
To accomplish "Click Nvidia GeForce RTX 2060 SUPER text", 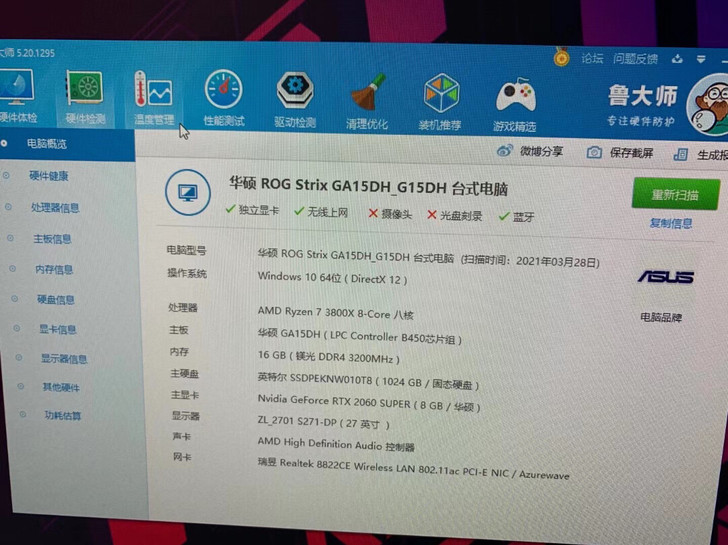I will (369, 403).
